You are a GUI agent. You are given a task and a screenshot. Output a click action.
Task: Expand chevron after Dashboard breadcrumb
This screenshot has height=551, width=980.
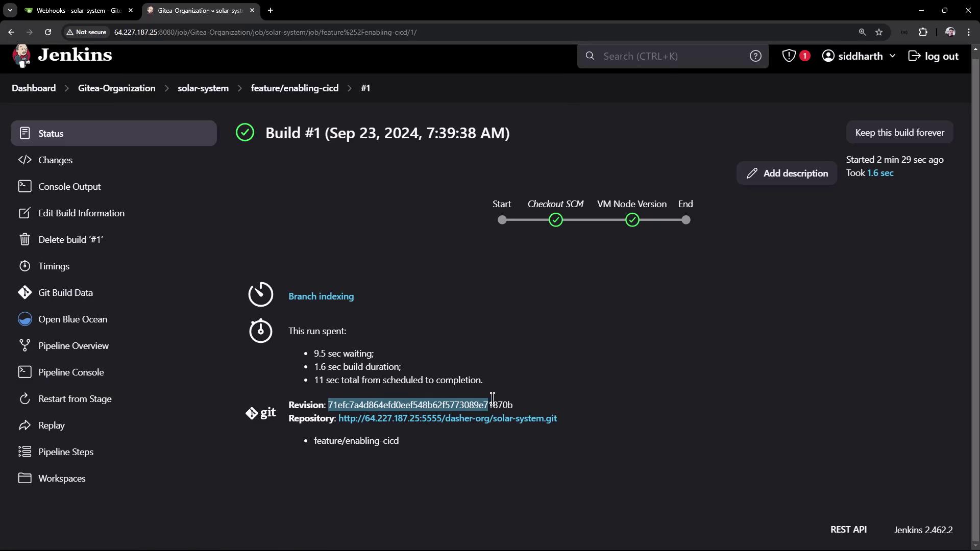coord(67,88)
